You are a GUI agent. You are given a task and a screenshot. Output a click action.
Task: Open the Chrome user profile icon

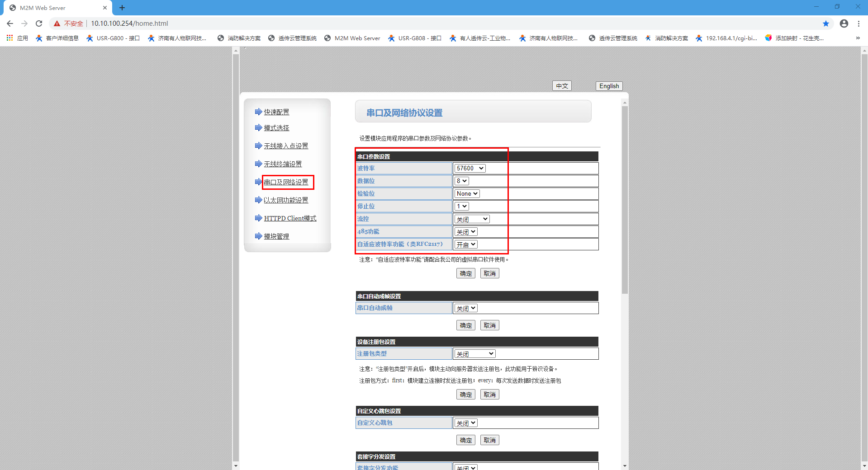click(844, 23)
